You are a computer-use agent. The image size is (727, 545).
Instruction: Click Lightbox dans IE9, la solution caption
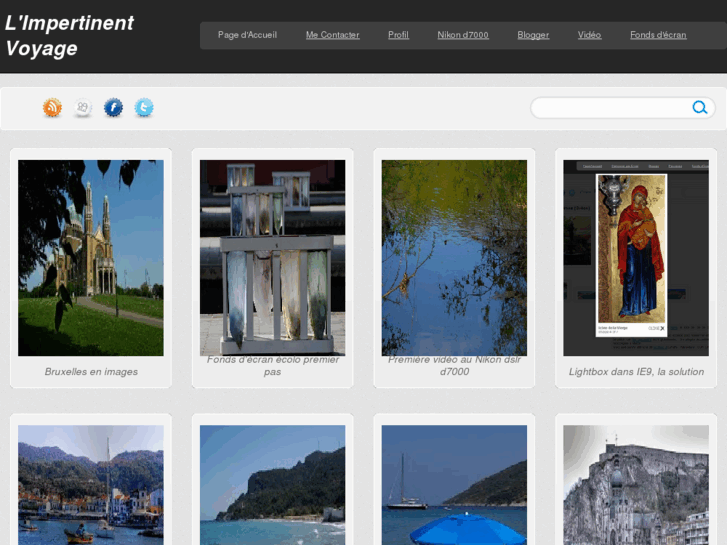pyautogui.click(x=636, y=372)
